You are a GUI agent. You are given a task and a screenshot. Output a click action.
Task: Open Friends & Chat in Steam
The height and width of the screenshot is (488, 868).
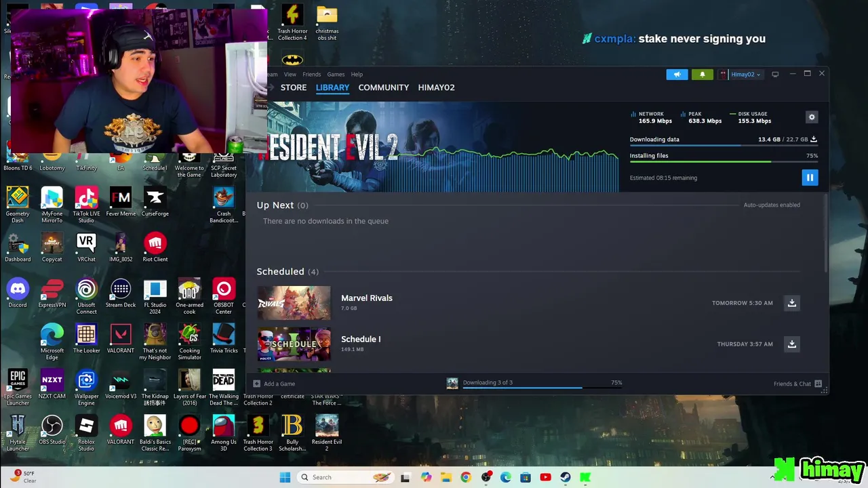point(797,384)
